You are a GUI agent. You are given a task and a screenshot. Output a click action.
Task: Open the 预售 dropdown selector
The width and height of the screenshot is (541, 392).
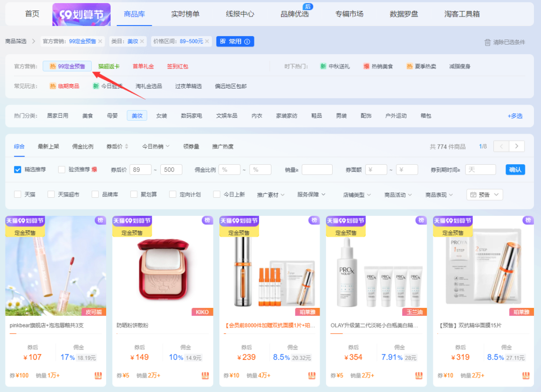pos(485,195)
